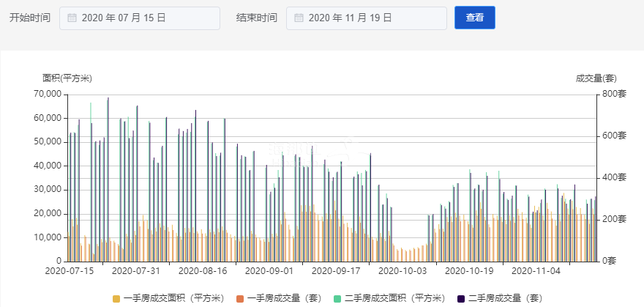Screen dimensions: 644x307
Task: Click the 70,000 left axis value
Action: (48, 94)
